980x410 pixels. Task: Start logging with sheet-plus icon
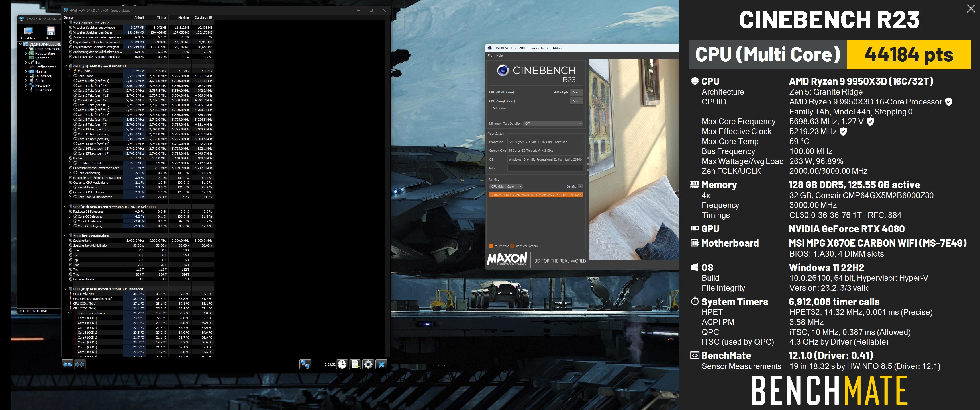[355, 364]
